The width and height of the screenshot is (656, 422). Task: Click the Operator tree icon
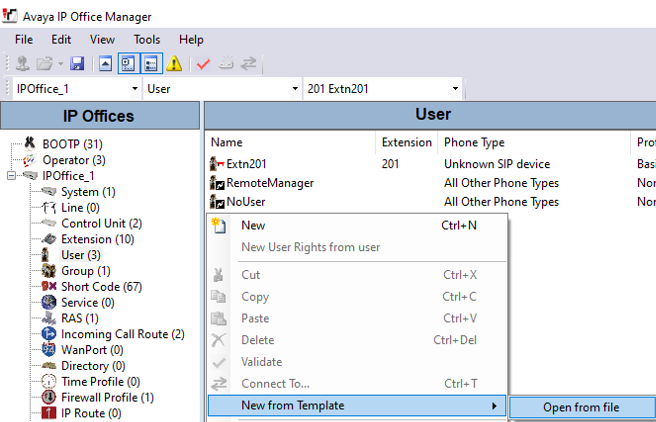[30, 160]
